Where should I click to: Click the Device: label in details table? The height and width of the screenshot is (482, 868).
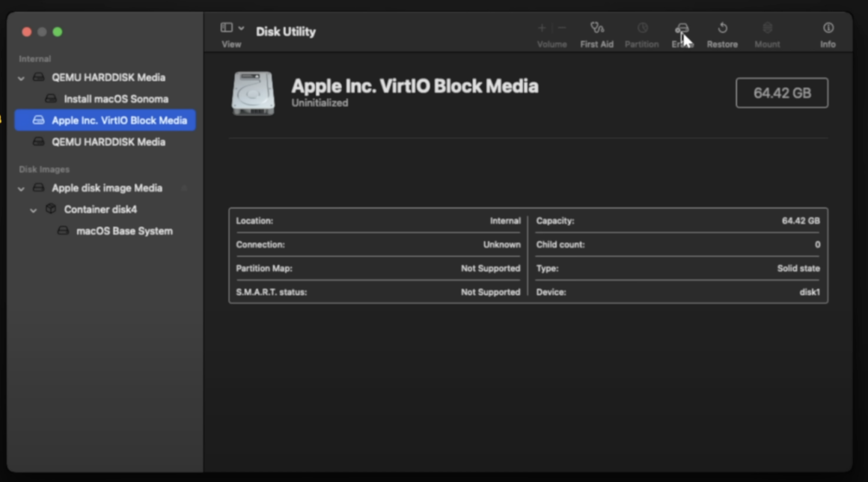point(551,292)
